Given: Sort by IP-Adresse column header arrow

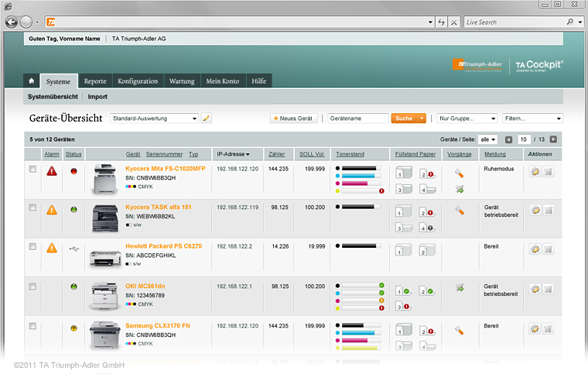Looking at the screenshot, I should [248, 154].
